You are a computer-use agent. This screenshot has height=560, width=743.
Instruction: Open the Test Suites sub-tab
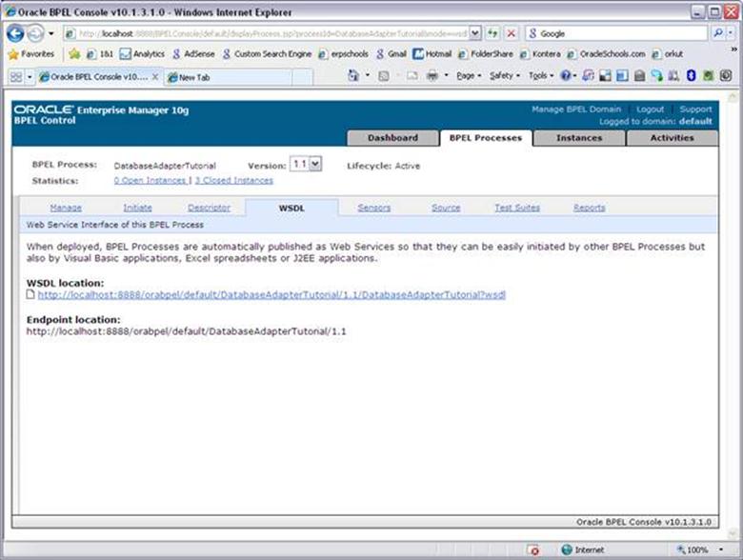(517, 208)
